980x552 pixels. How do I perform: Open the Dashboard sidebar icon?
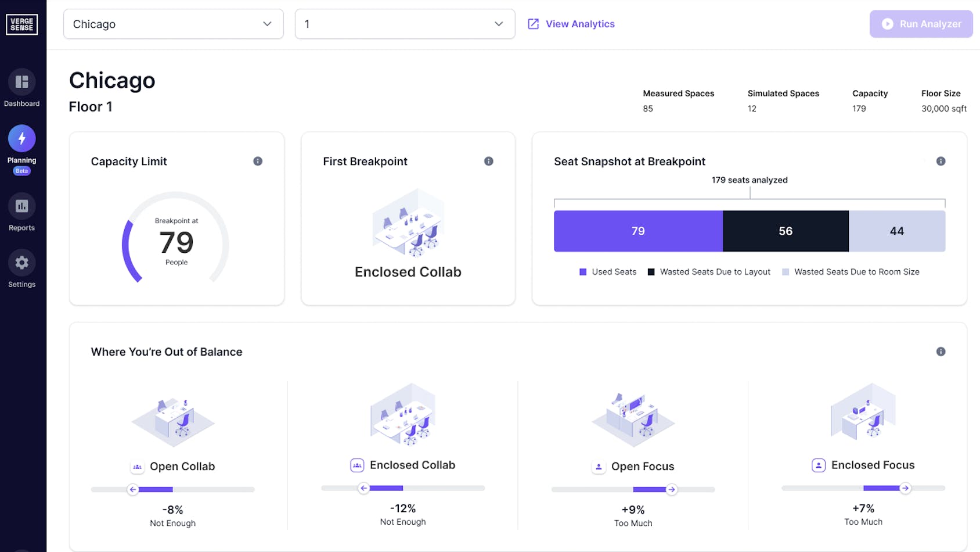tap(22, 83)
